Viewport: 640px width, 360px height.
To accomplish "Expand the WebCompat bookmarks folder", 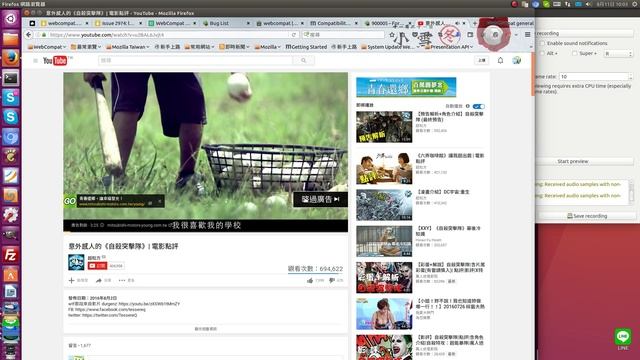I will [x=47, y=47].
